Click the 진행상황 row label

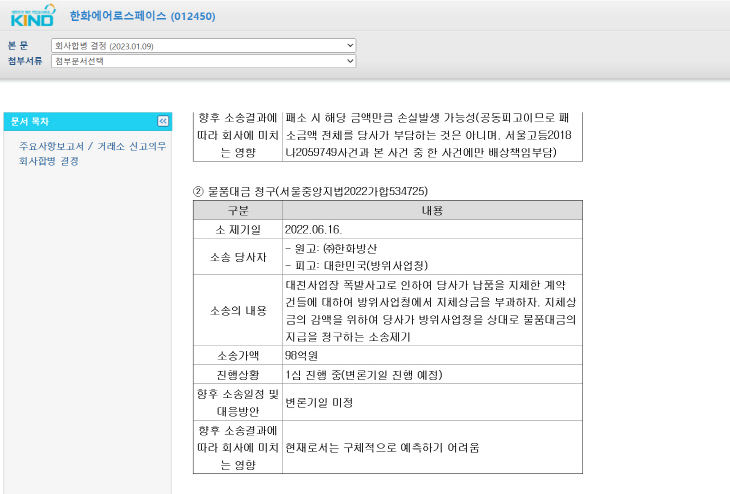pyautogui.click(x=238, y=375)
